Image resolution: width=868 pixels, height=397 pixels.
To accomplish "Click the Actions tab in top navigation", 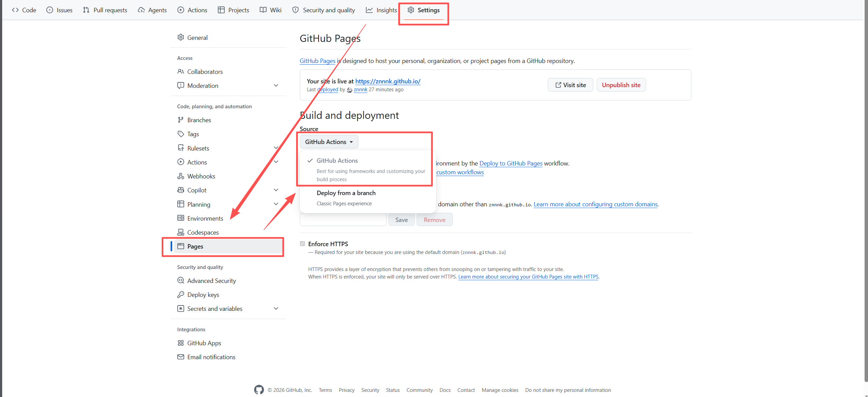I will click(x=193, y=10).
